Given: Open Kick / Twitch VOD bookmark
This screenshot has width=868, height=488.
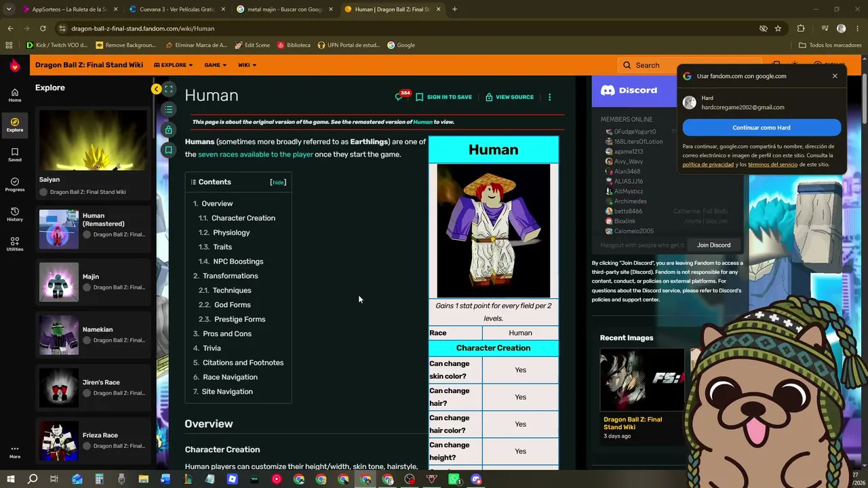Looking at the screenshot, I should [57, 45].
